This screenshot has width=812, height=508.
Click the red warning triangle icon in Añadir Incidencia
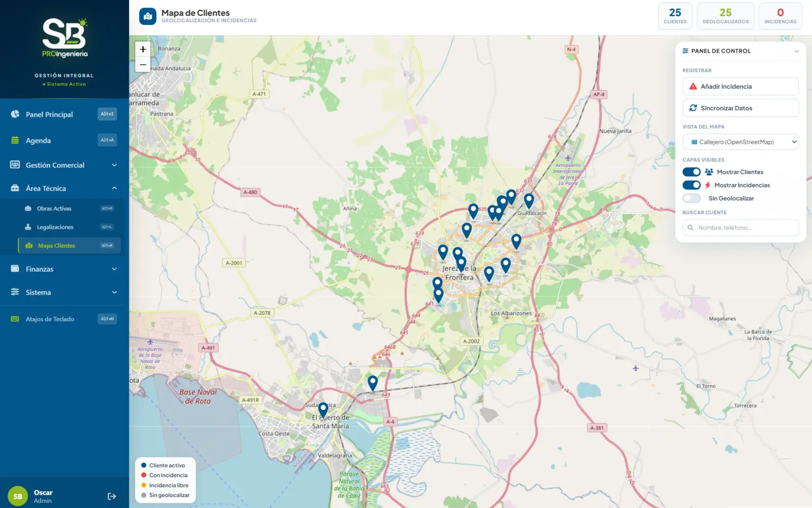[693, 86]
